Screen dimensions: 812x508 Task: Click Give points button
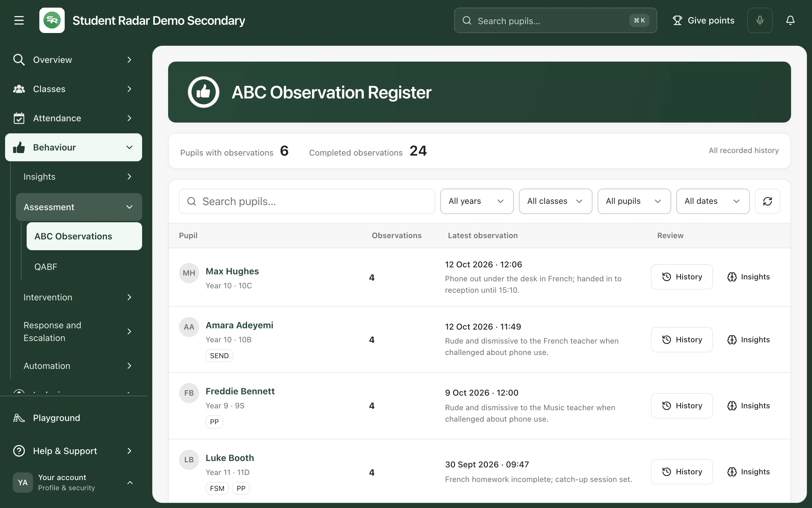point(703,21)
